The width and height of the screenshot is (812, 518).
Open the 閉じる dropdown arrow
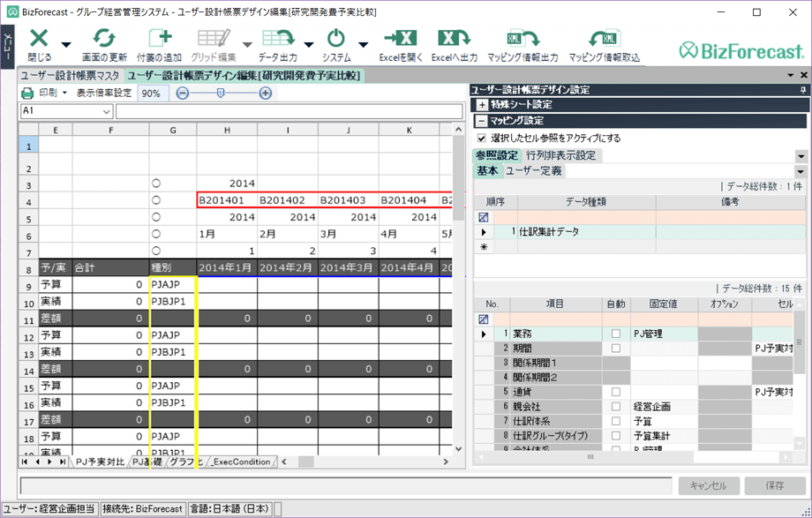coord(66,44)
